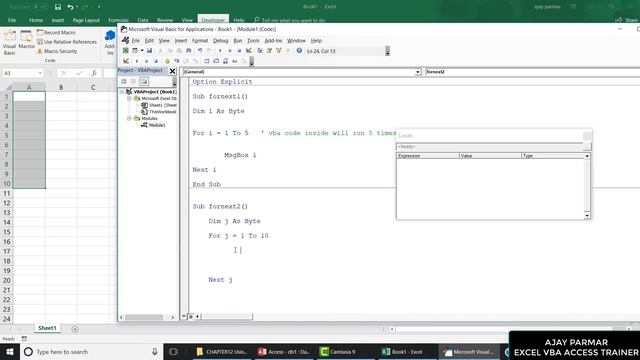Open Insert UserForm dropdown arrow in toolbar
The width and height of the screenshot is (640, 360).
142,51
